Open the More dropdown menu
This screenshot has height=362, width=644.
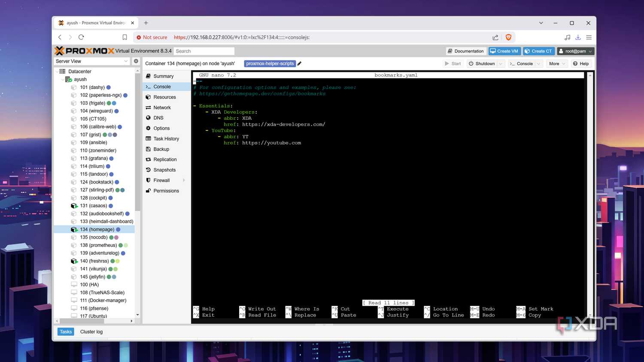coord(557,63)
